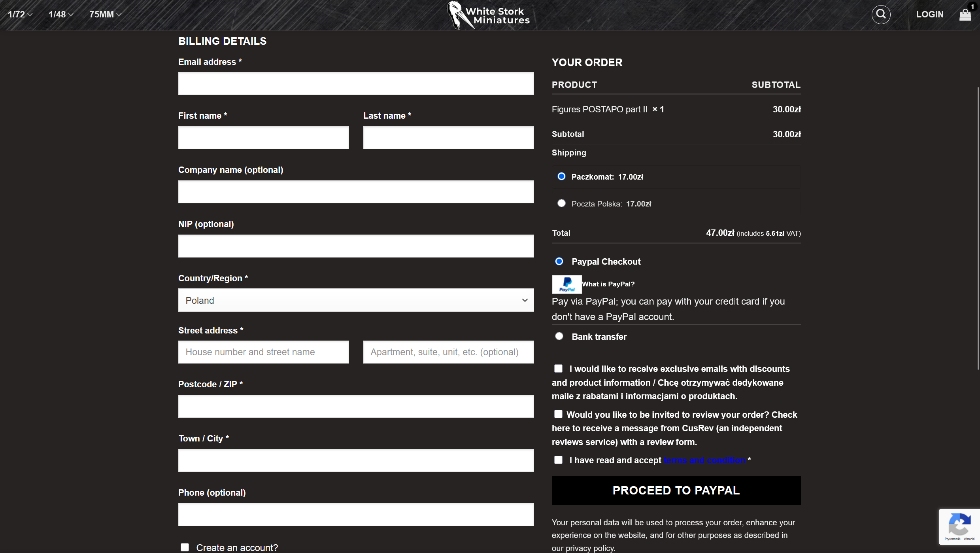Check the CusRev review invitation box
This screenshot has width=980, height=553.
click(x=558, y=414)
